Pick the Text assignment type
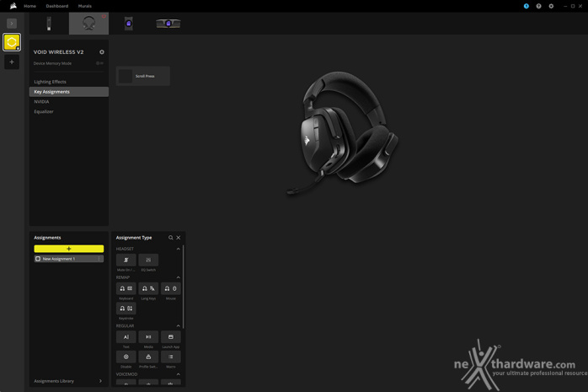The image size is (588, 392). pyautogui.click(x=126, y=337)
